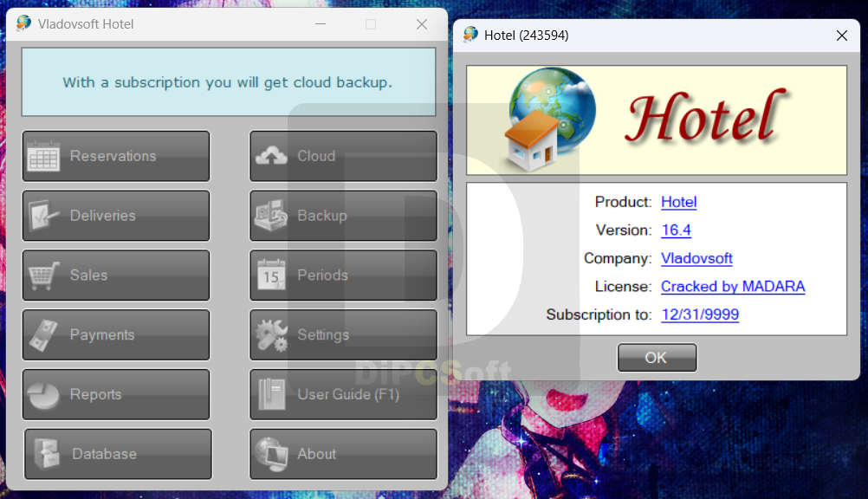Open Settings button label
Viewport: 868px width, 499px height.
pyautogui.click(x=323, y=335)
